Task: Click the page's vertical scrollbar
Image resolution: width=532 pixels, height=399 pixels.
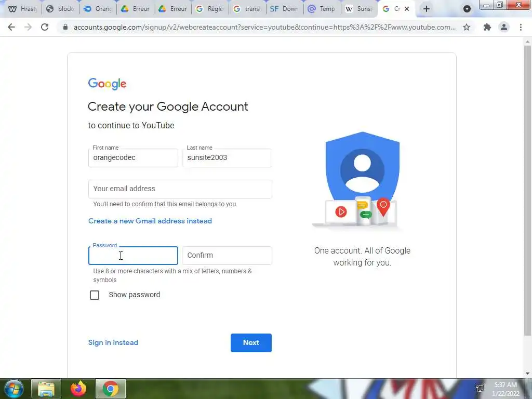Action: coord(527,190)
